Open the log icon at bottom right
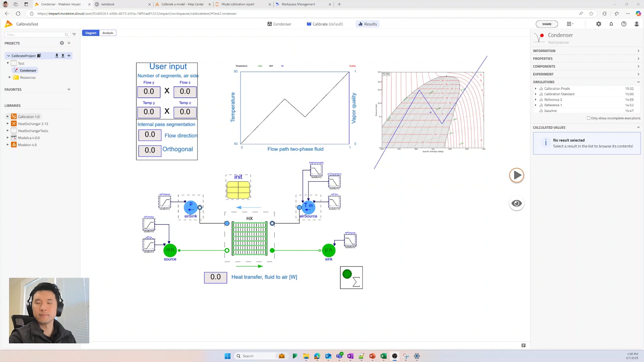This screenshot has height=362, width=644. click(523, 345)
